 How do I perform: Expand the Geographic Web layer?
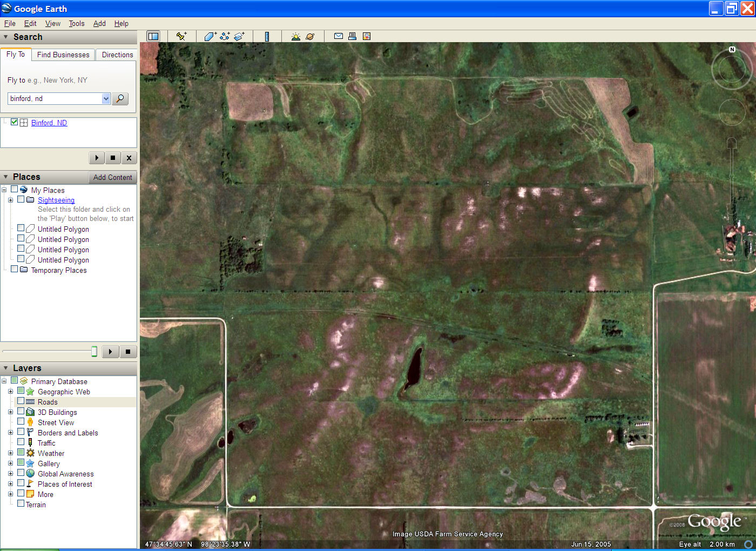pyautogui.click(x=10, y=392)
